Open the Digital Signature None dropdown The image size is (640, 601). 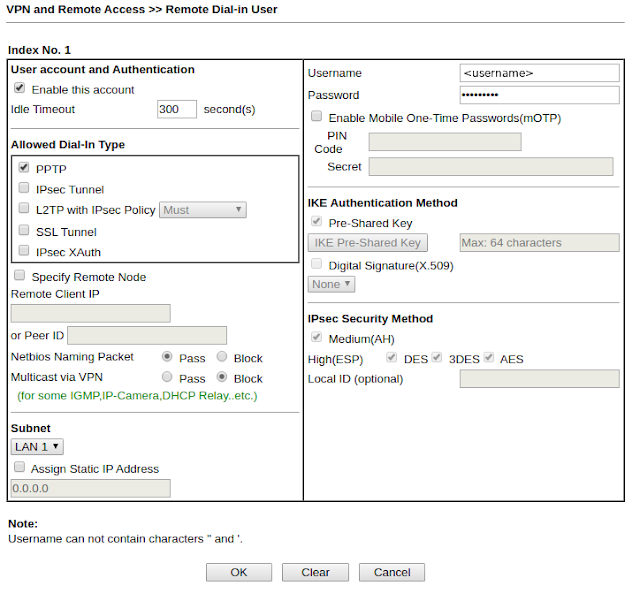click(x=331, y=284)
